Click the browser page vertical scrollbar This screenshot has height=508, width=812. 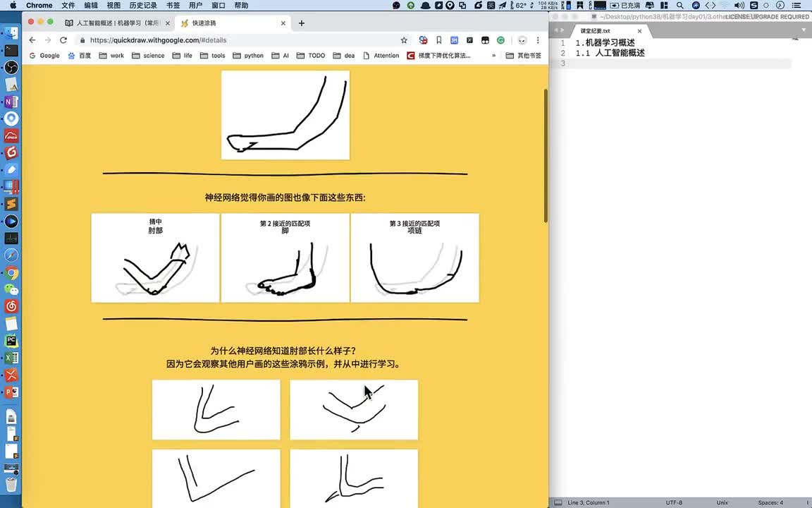[545, 155]
